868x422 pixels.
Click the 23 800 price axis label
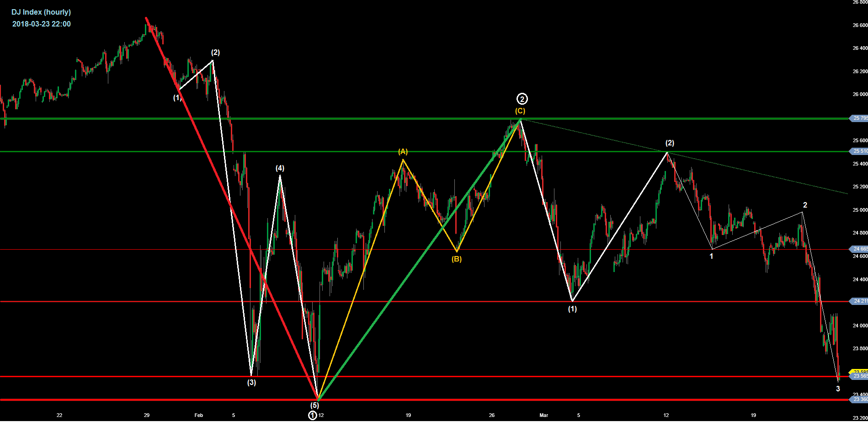(860, 348)
